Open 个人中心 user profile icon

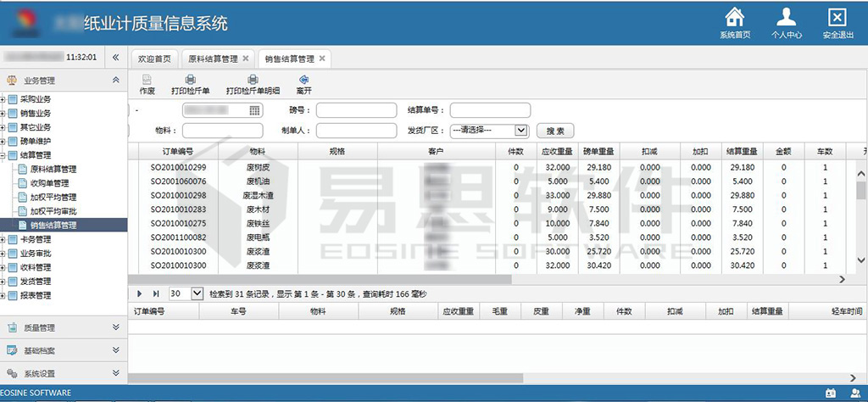(x=787, y=18)
